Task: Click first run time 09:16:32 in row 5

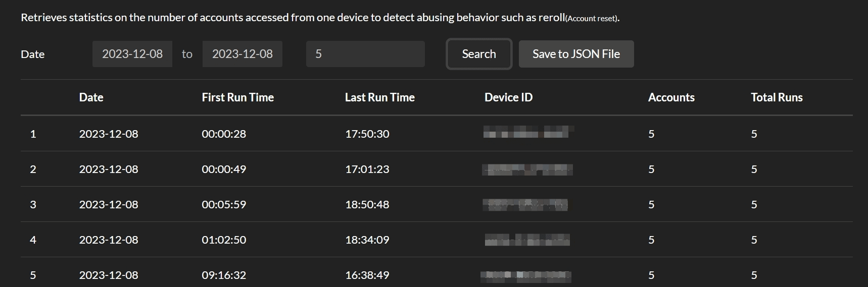Action: [x=224, y=275]
